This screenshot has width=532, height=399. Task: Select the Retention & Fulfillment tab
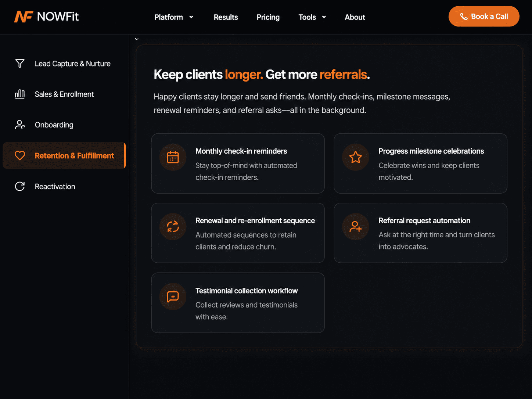coord(64,155)
